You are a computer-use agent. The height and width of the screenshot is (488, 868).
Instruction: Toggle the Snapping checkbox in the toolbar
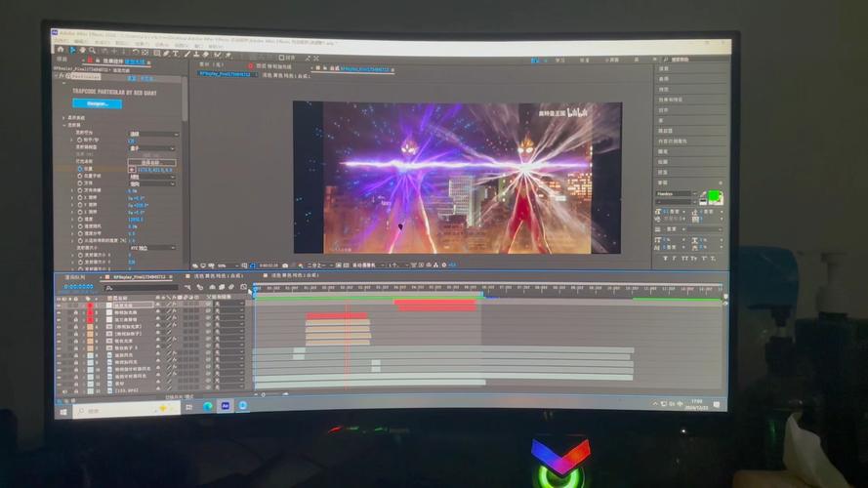tap(282, 58)
